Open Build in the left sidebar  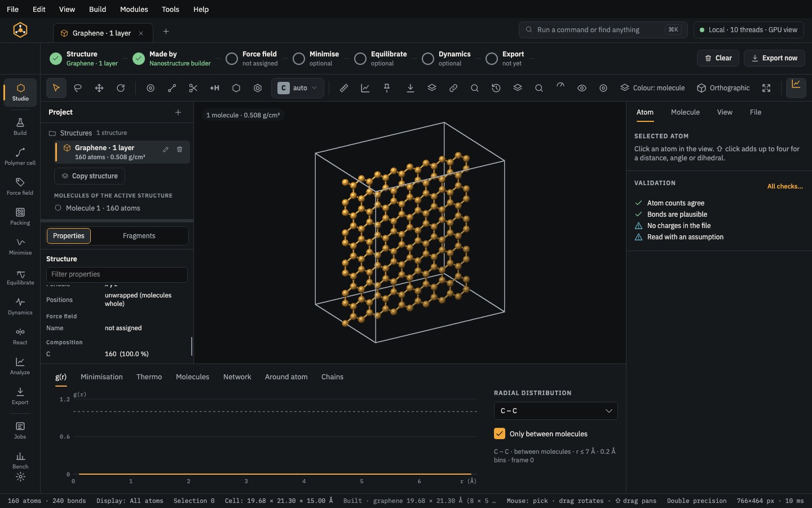coord(20,126)
